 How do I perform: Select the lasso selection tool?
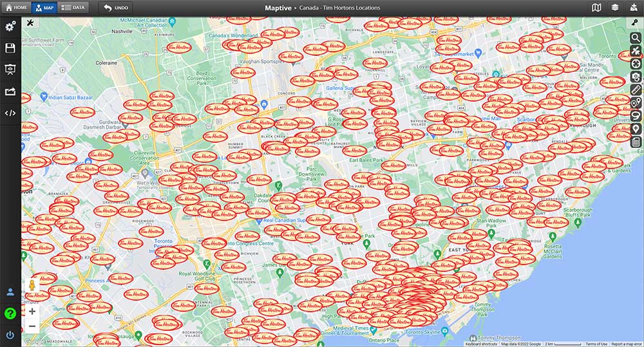point(636,116)
